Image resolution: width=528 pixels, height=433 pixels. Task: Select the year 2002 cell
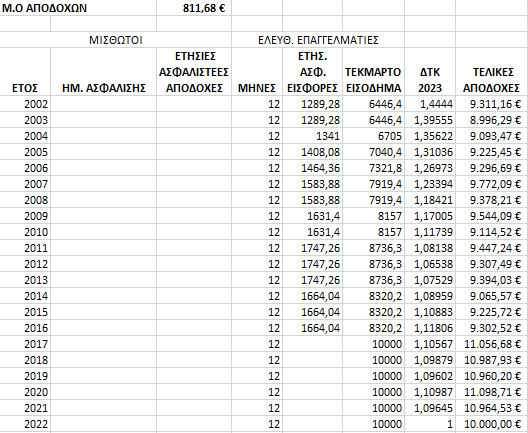[x=25, y=104]
